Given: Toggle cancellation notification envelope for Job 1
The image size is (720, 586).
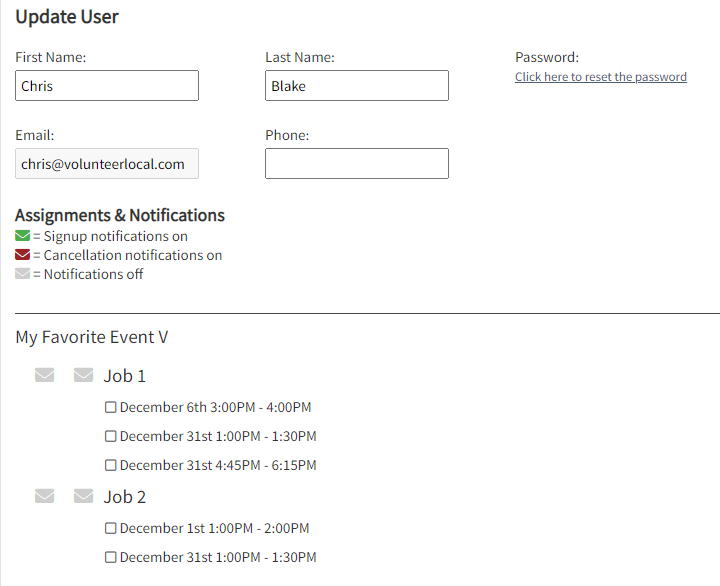Looking at the screenshot, I should pyautogui.click(x=84, y=375).
